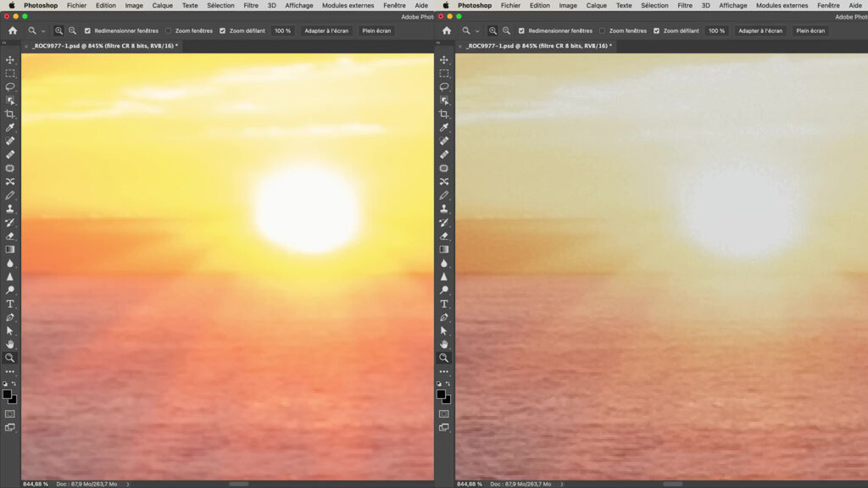Expand the document size info at bottom

click(x=127, y=483)
